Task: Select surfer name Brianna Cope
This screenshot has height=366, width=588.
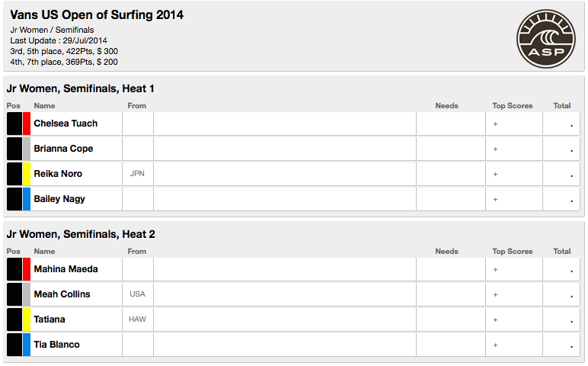Action: (x=63, y=149)
